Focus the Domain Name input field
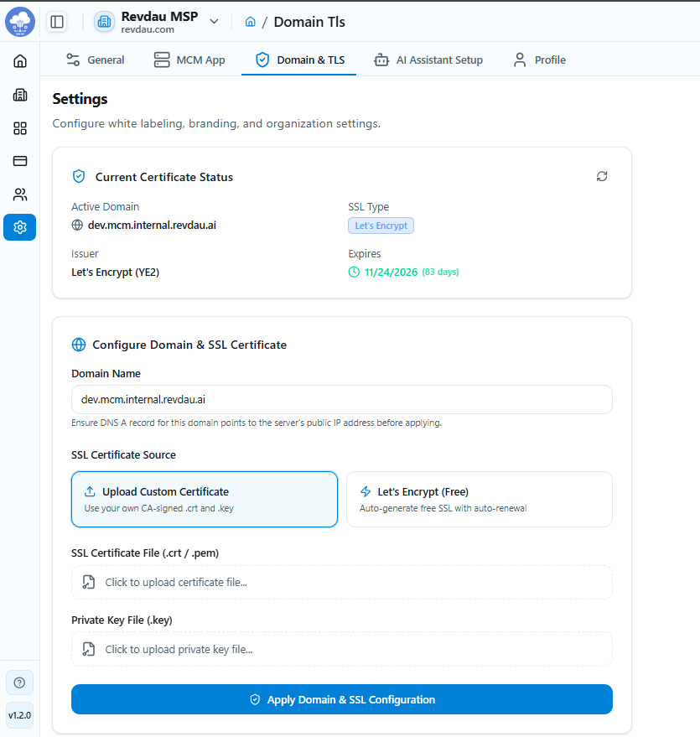Viewport: 700px width, 737px height. (341, 399)
